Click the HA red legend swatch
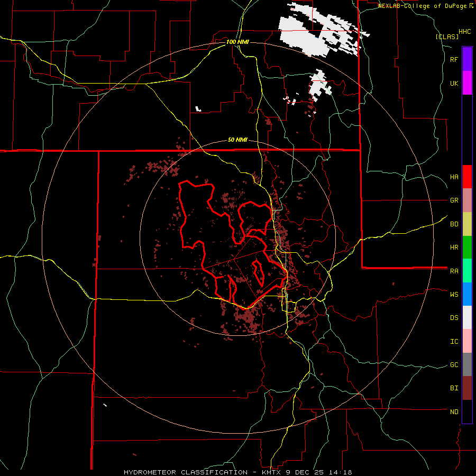 467,177
